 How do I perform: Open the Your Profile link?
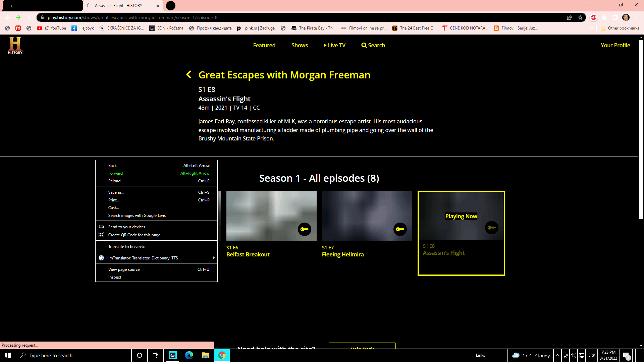(x=615, y=45)
